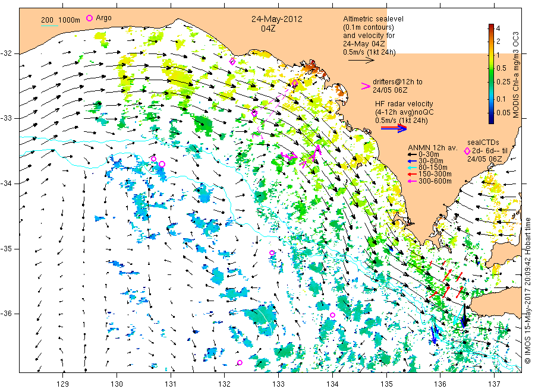
Task: Click the magenta 300-600m ANMN legend arrow
Action: (x=412, y=181)
